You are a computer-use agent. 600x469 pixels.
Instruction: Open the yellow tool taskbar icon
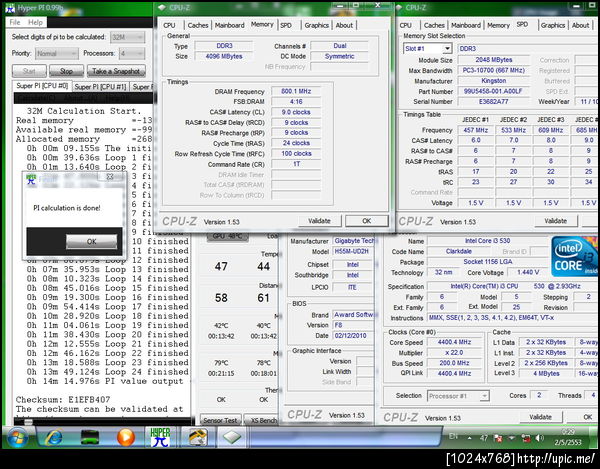[198, 437]
